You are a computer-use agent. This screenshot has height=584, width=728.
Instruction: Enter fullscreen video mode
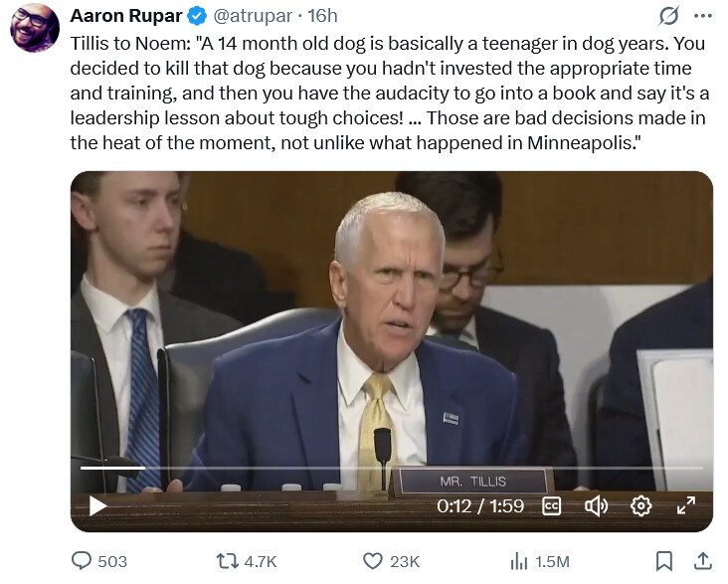(x=686, y=505)
